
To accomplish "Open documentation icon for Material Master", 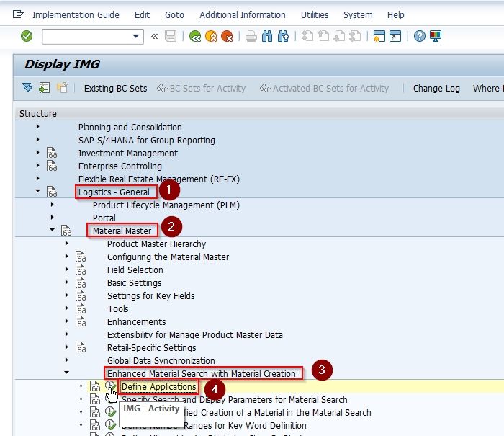I will tap(66, 231).
